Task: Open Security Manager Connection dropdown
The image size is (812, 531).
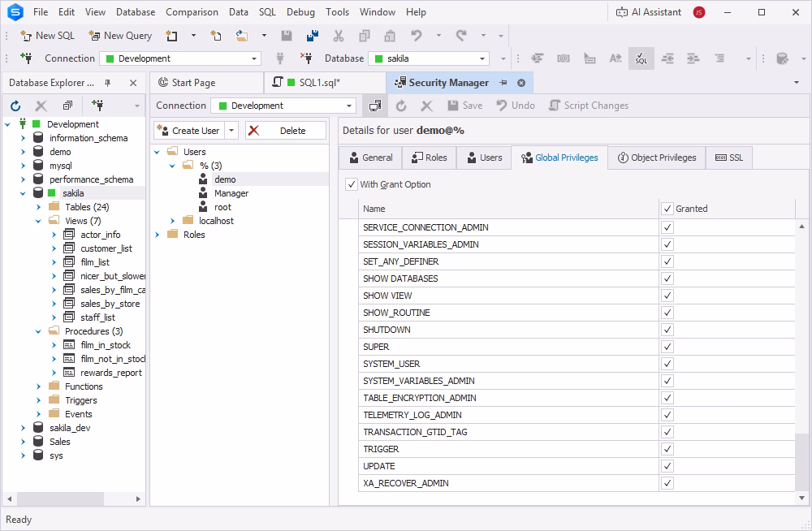Action: [349, 106]
